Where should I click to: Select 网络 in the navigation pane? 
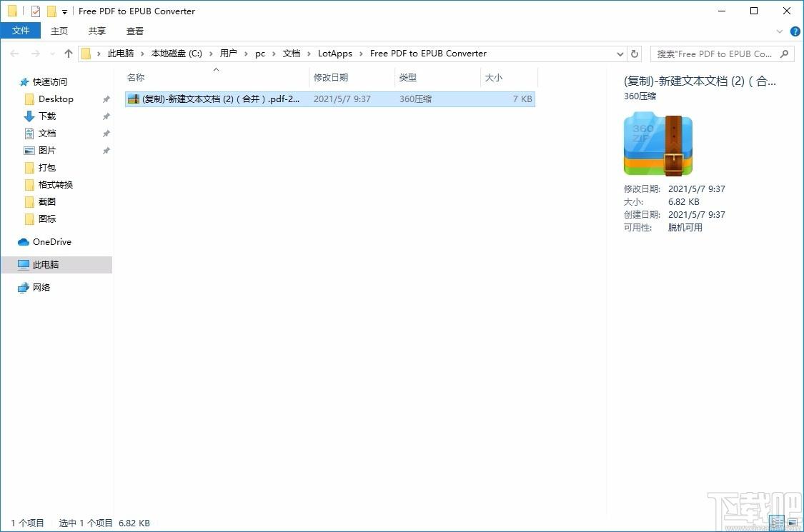coord(41,288)
